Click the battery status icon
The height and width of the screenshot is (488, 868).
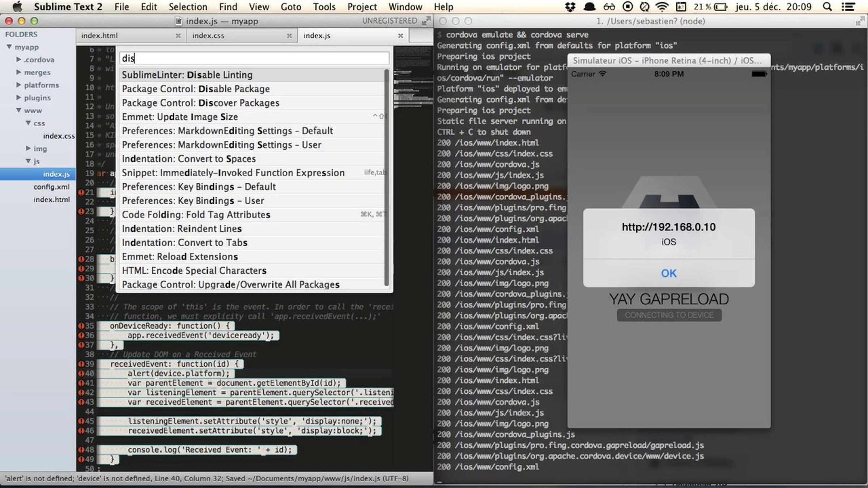tap(721, 7)
